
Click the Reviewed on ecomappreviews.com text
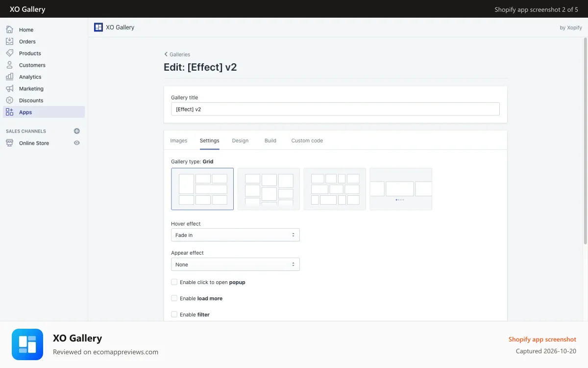105,352
